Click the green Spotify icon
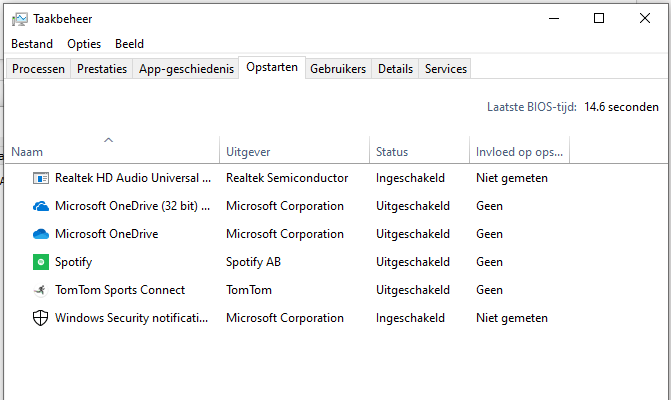Screen dimensions: 671x400 click(41, 262)
